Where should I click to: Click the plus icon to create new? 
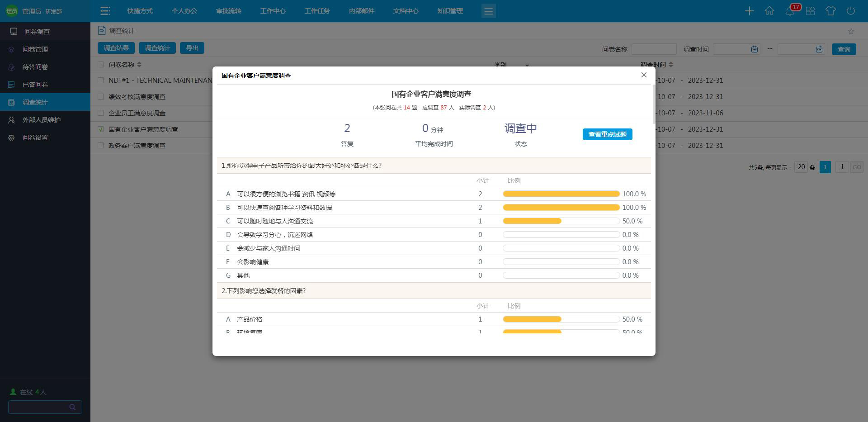[x=749, y=11]
